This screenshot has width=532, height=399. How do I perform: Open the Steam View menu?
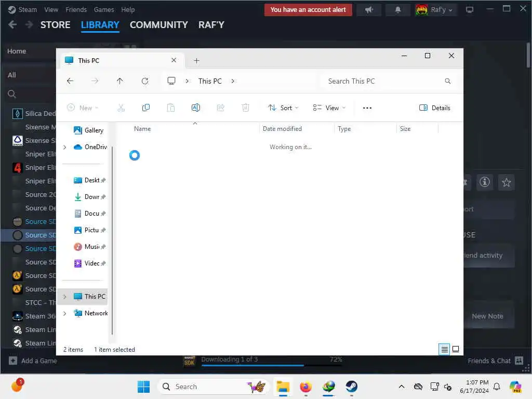click(51, 10)
